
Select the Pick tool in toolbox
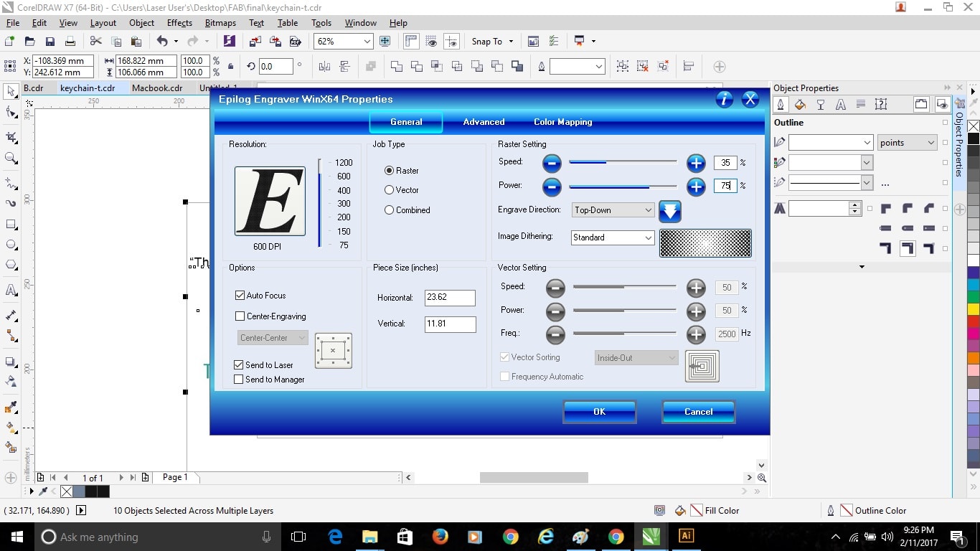(11, 92)
